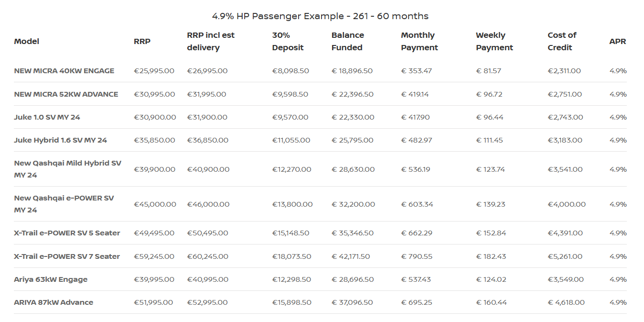
Task: Select the €4,618.00 cost of credit
Action: [566, 302]
